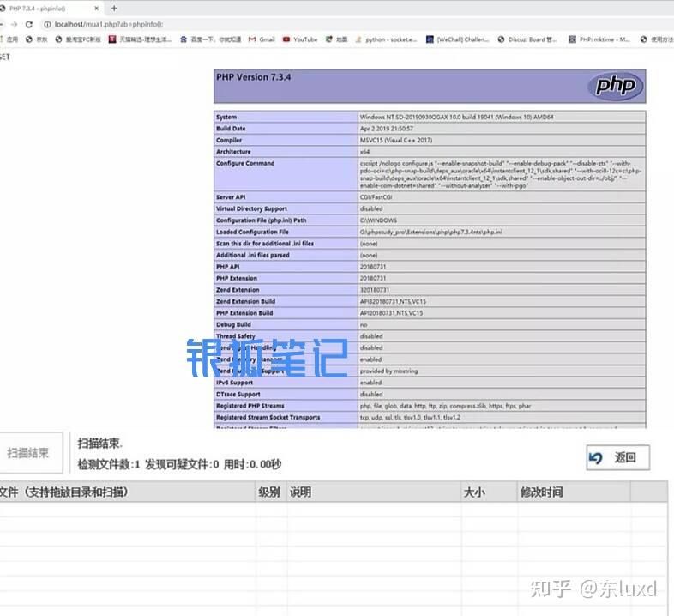Screen dimensions: 674x616
Task: Click the PHP Extension row label
Action: tap(237, 278)
